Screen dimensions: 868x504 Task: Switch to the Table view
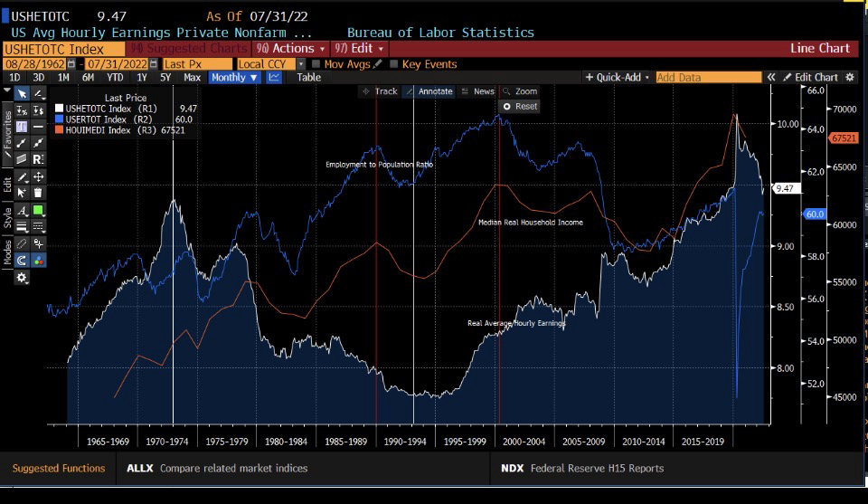click(x=308, y=78)
